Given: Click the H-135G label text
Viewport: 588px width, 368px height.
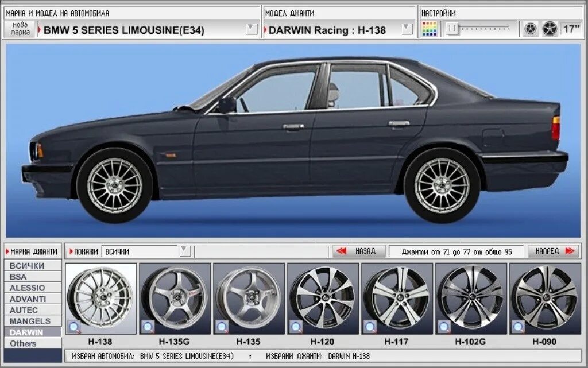Looking at the screenshot, I should [x=174, y=342].
